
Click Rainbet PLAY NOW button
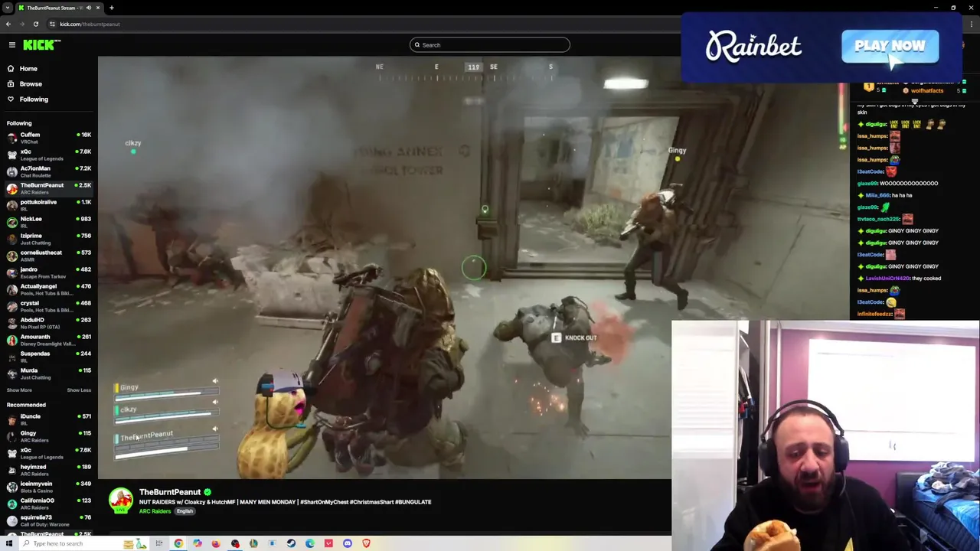[x=890, y=46]
